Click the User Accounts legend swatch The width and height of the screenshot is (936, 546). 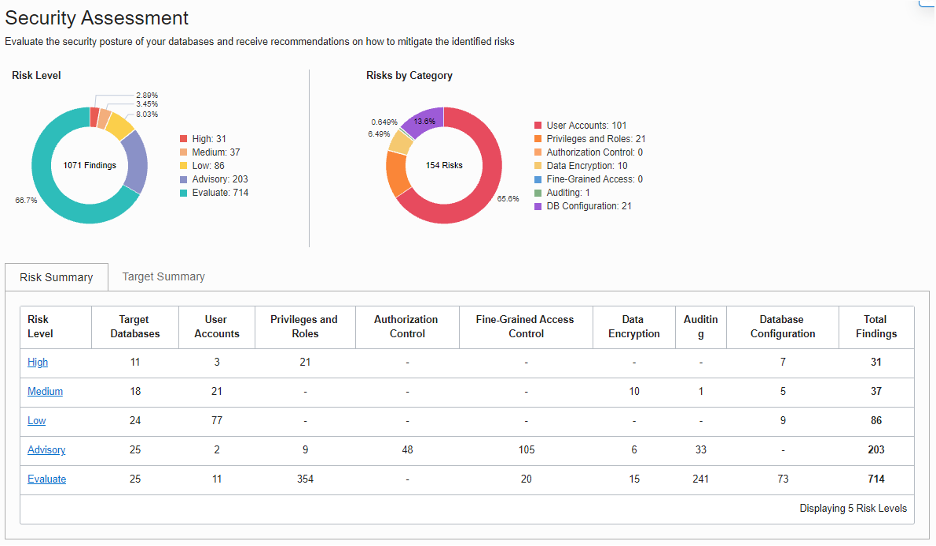(x=538, y=126)
